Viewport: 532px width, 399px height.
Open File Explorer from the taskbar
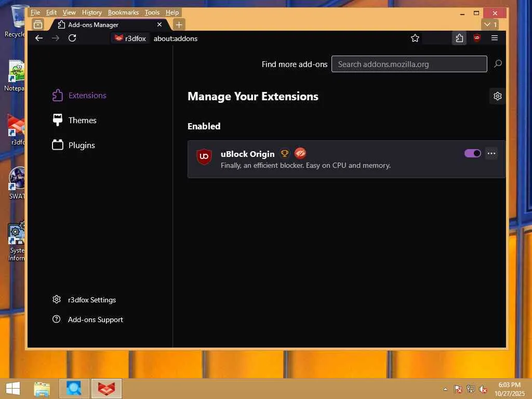tap(42, 389)
